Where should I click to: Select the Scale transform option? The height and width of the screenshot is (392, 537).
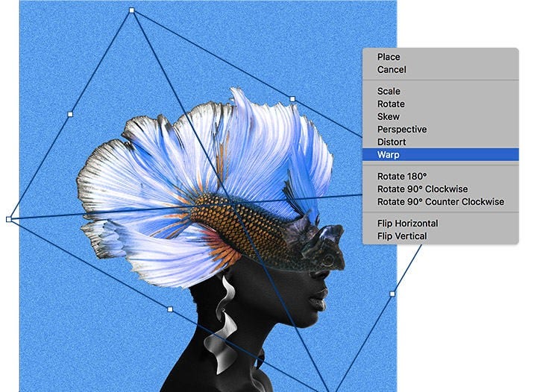coord(441,91)
